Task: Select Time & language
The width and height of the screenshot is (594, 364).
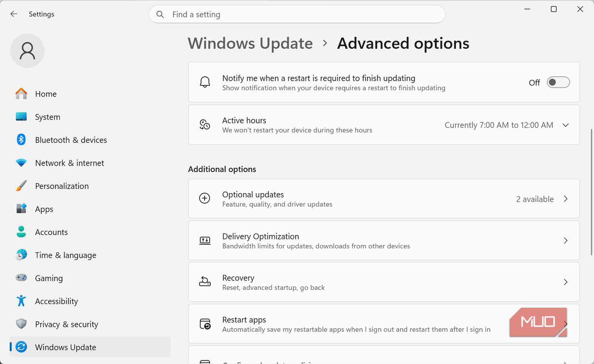Action: pyautogui.click(x=90, y=255)
